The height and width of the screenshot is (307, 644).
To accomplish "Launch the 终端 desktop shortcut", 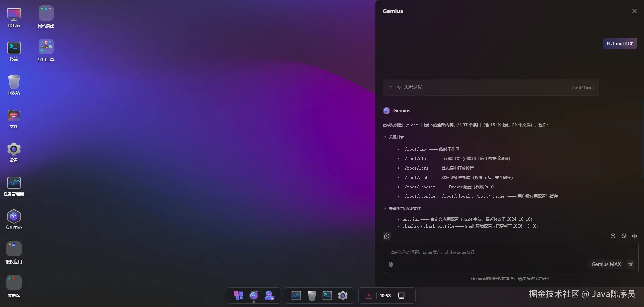I will (14, 51).
